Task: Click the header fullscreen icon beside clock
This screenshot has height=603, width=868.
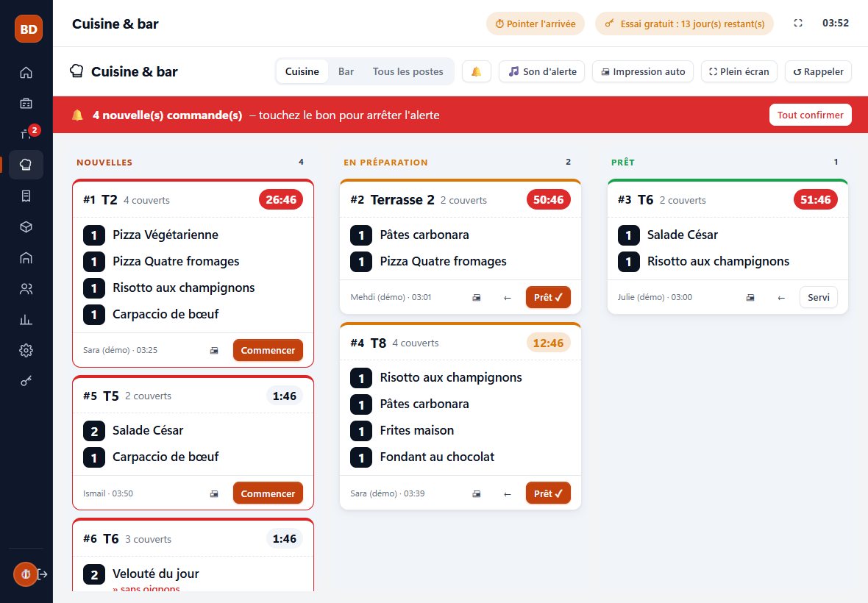Action: (x=797, y=24)
